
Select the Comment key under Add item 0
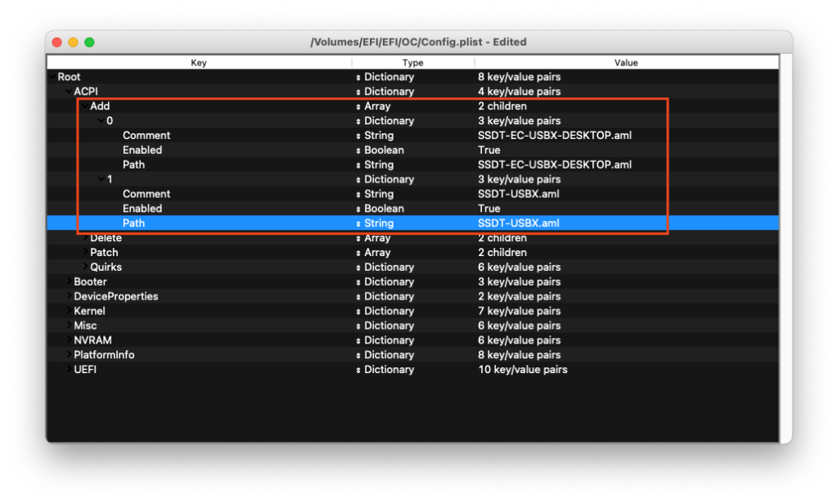(146, 136)
